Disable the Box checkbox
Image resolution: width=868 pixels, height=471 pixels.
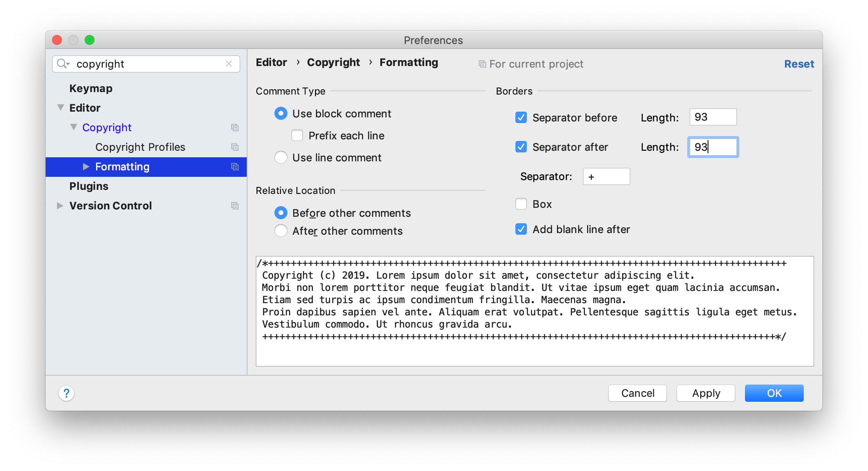coord(520,203)
